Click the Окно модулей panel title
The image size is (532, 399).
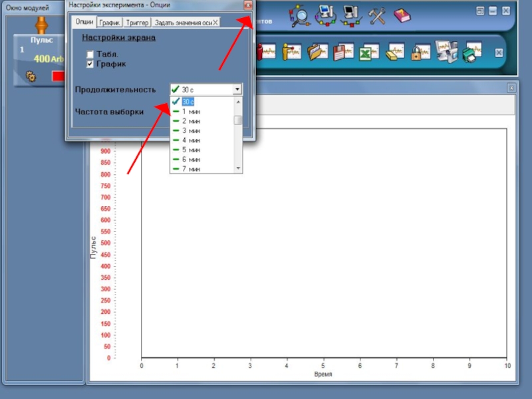pyautogui.click(x=27, y=7)
